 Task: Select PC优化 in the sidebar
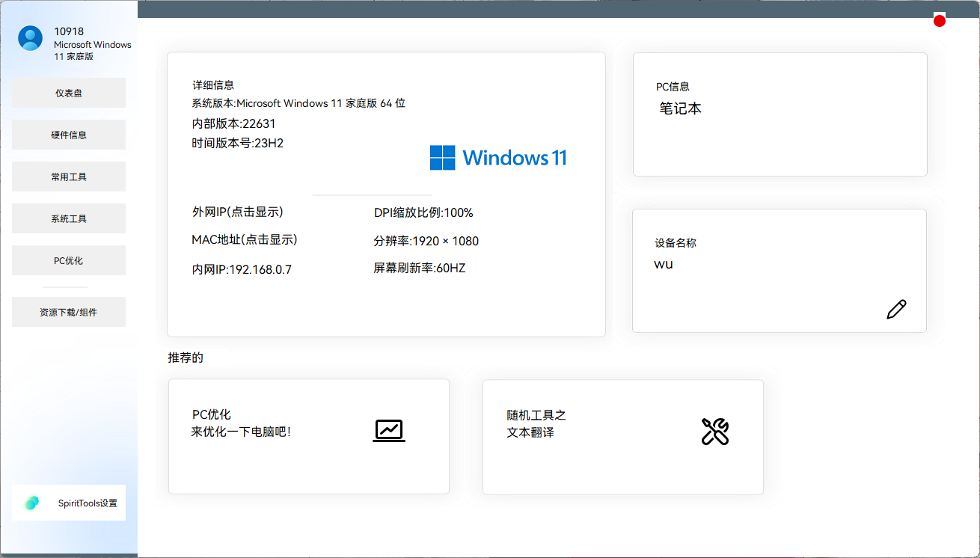[69, 261]
